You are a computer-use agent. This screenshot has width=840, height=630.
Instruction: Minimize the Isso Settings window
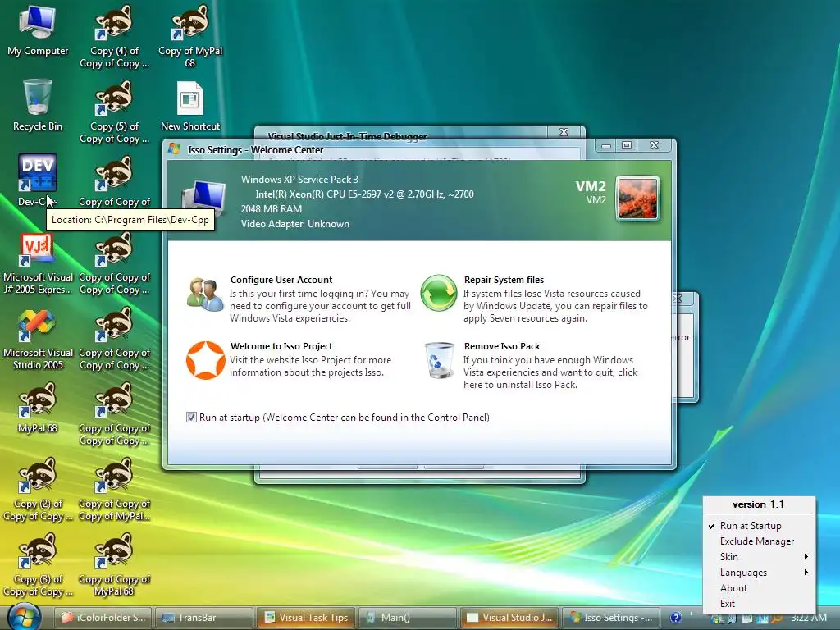[606, 145]
